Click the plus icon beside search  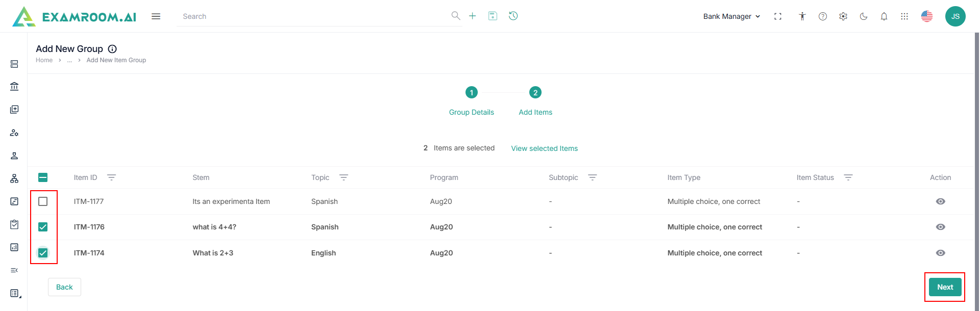[x=473, y=16]
